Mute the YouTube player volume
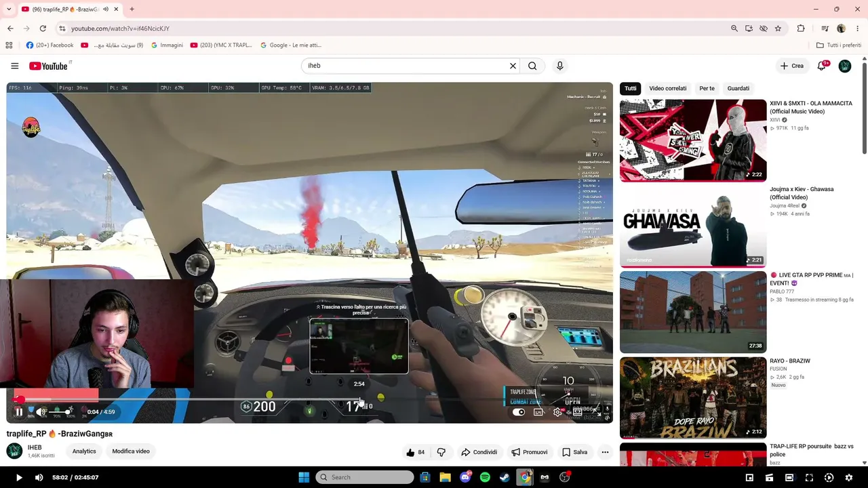The height and width of the screenshot is (488, 868). [x=40, y=411]
